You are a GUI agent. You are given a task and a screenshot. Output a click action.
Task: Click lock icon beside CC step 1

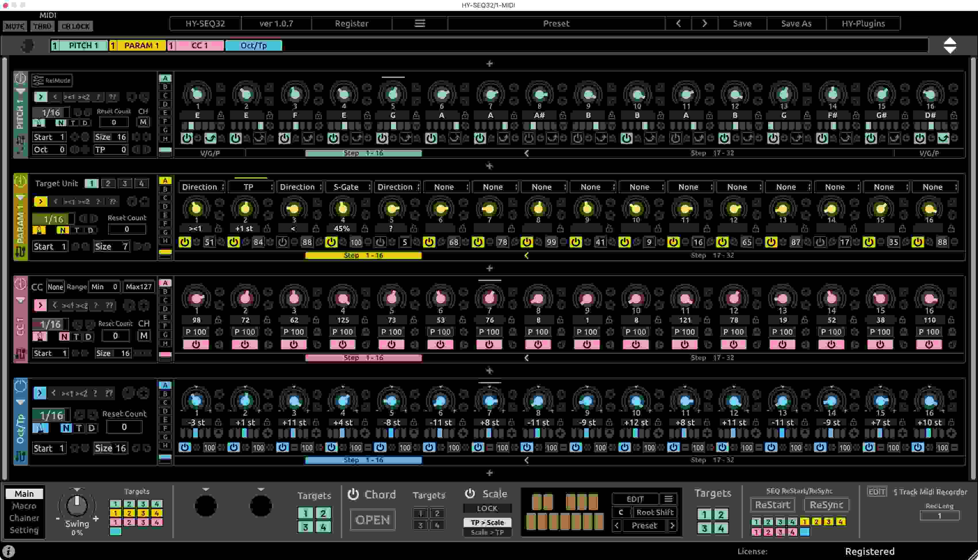click(x=218, y=320)
